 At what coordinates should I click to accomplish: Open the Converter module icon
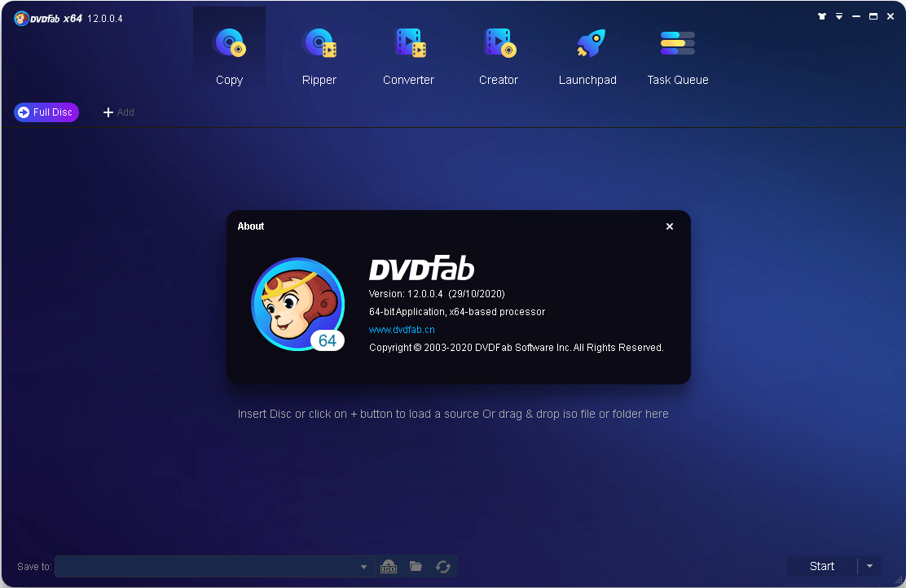(x=410, y=43)
